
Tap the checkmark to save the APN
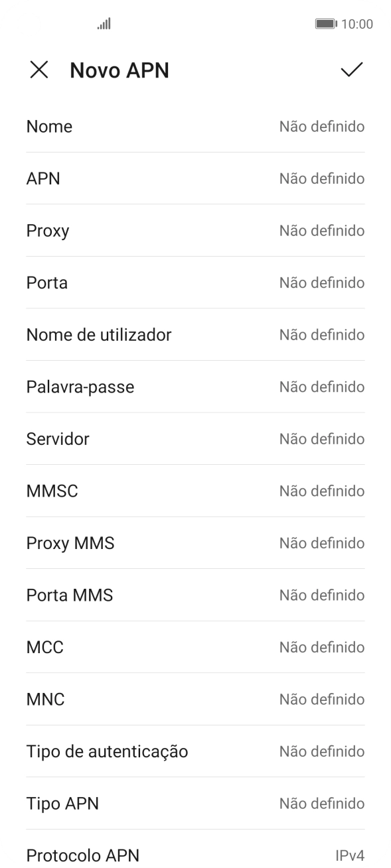click(x=351, y=70)
